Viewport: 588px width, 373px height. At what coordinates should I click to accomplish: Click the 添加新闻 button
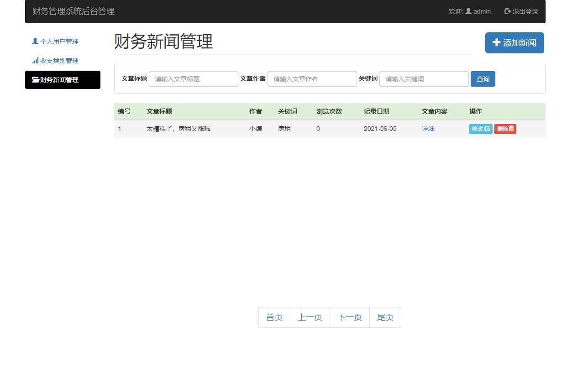tap(514, 42)
